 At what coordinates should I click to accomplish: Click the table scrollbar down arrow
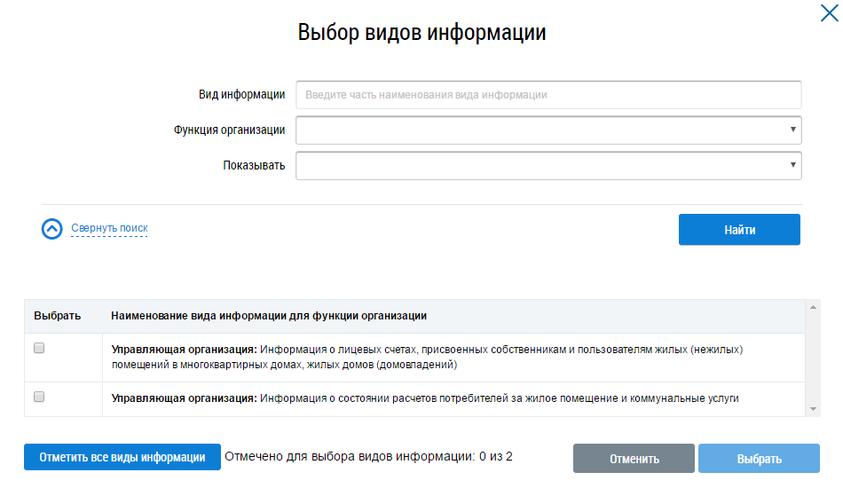pyautogui.click(x=814, y=408)
